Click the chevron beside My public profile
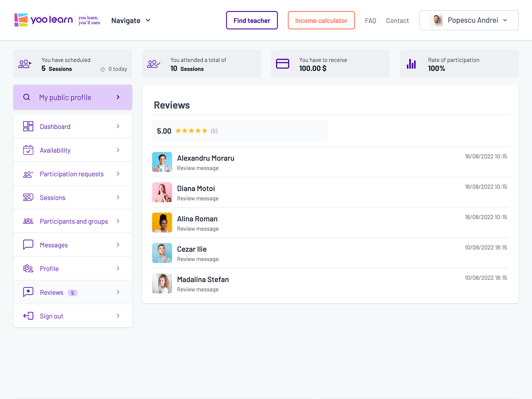 (118, 97)
